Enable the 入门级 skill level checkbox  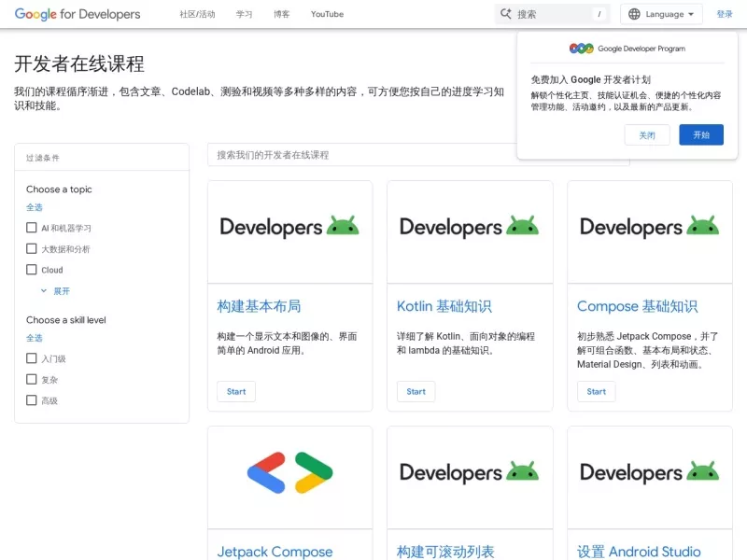pos(32,358)
